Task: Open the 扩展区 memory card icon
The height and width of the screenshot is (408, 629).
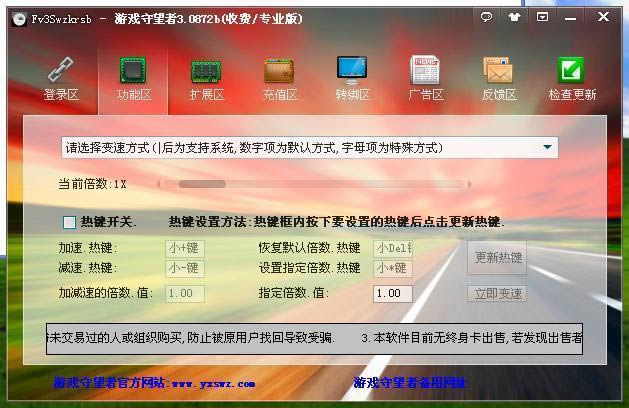Action: click(x=207, y=71)
